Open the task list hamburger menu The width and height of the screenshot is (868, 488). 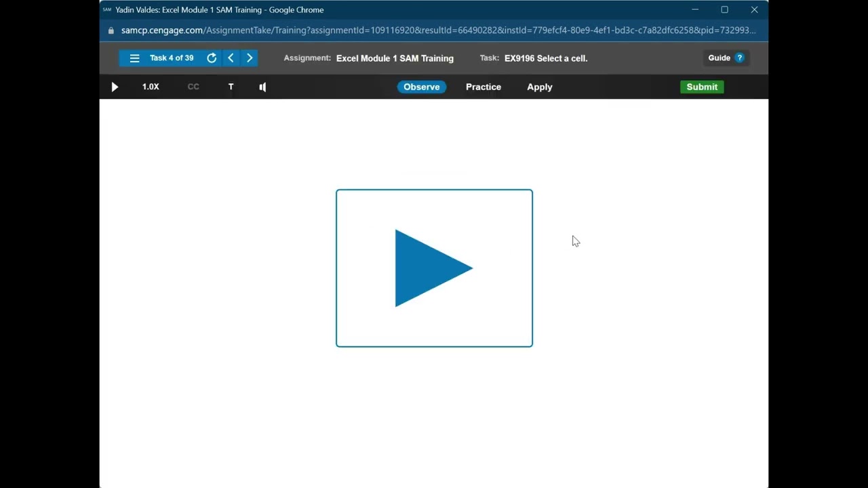[x=134, y=58]
